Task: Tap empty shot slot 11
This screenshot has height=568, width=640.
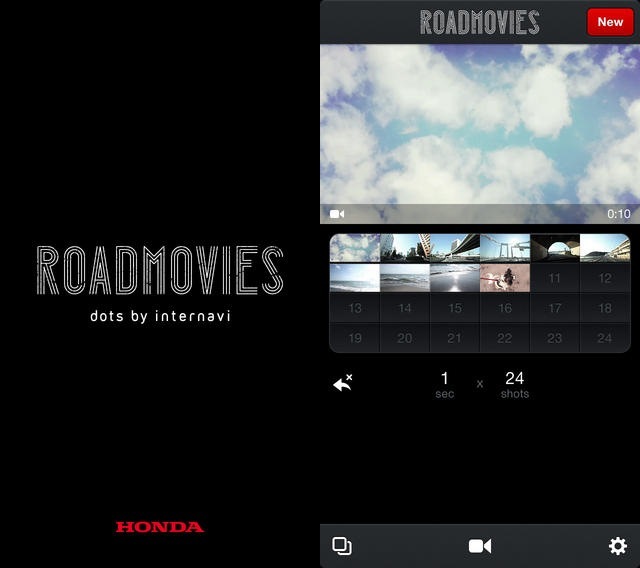Action: pos(555,278)
